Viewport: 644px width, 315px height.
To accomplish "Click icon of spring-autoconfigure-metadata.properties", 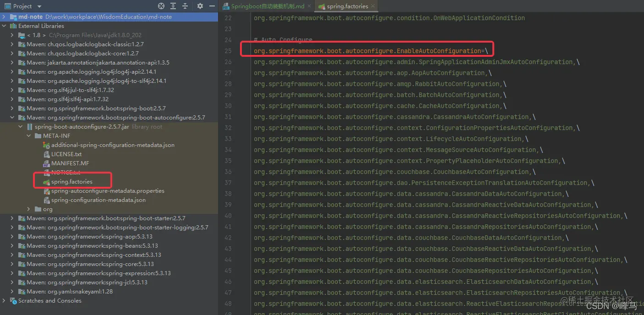I will click(46, 191).
